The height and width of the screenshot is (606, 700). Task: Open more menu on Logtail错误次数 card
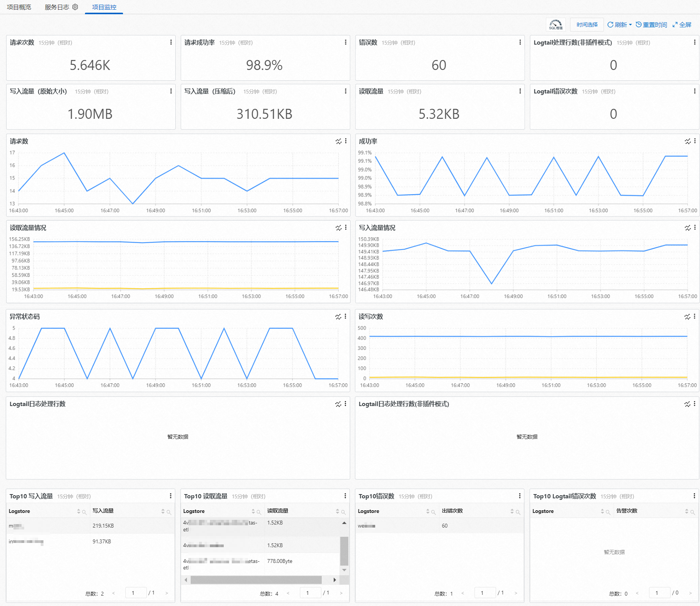tap(695, 91)
